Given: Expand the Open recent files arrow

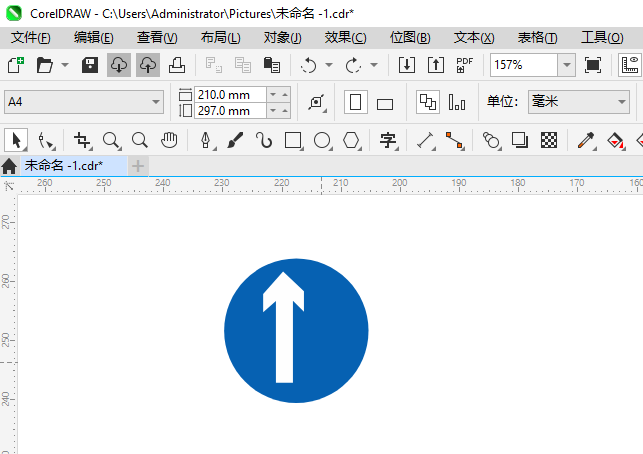Looking at the screenshot, I should 65,65.
